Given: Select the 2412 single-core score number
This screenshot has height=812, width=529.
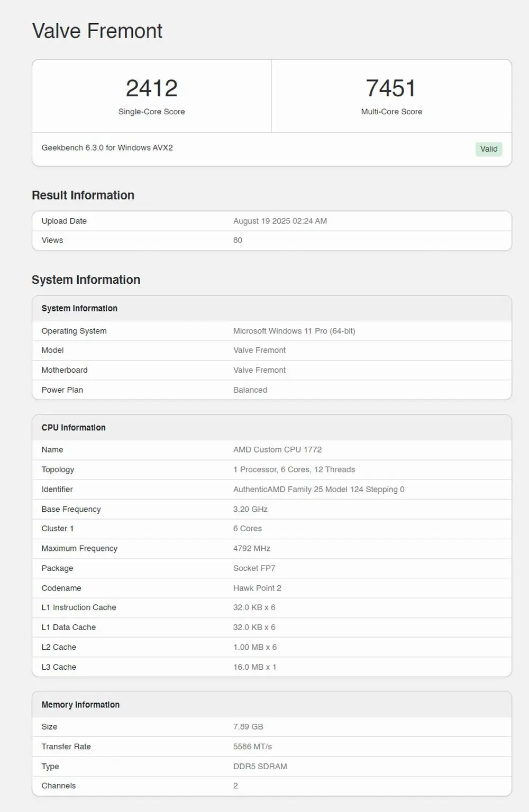Looking at the screenshot, I should pos(152,88).
